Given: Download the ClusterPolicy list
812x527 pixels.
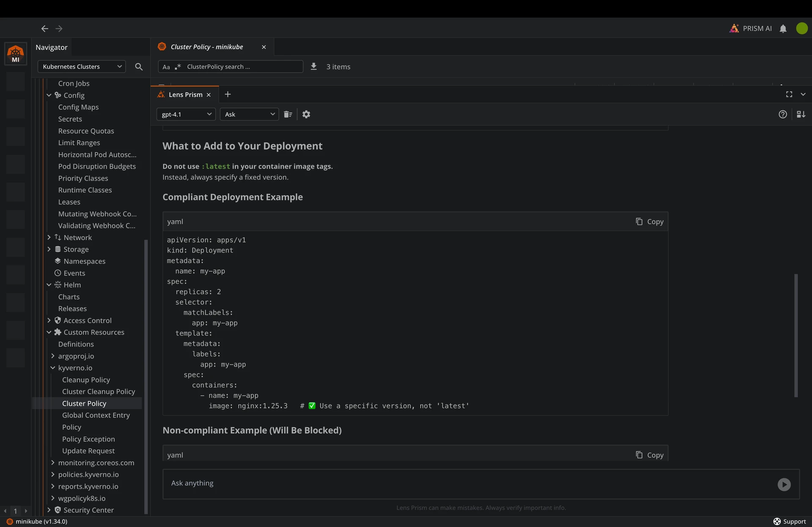Looking at the screenshot, I should pyautogui.click(x=313, y=67).
